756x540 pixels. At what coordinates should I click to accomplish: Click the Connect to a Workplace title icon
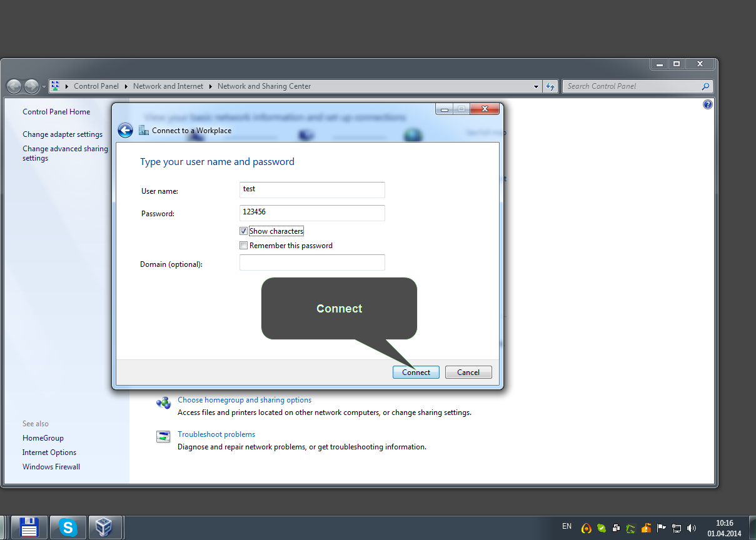[x=144, y=130]
